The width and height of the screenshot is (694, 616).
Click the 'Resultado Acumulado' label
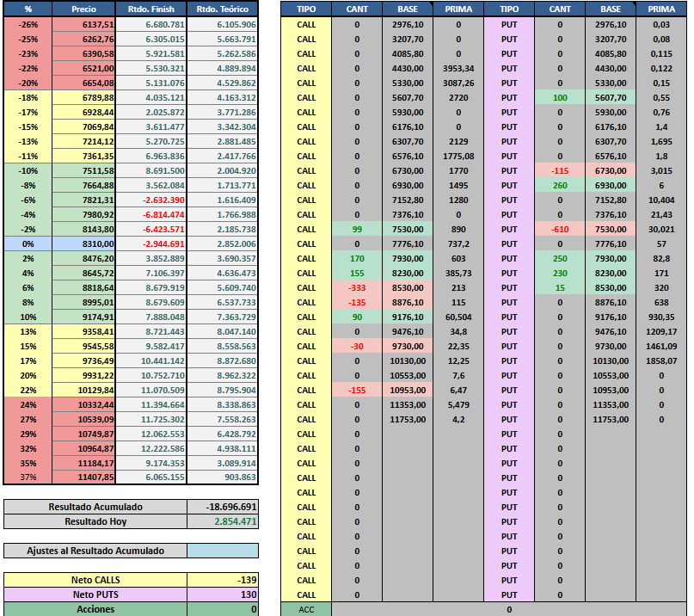pyautogui.click(x=95, y=507)
